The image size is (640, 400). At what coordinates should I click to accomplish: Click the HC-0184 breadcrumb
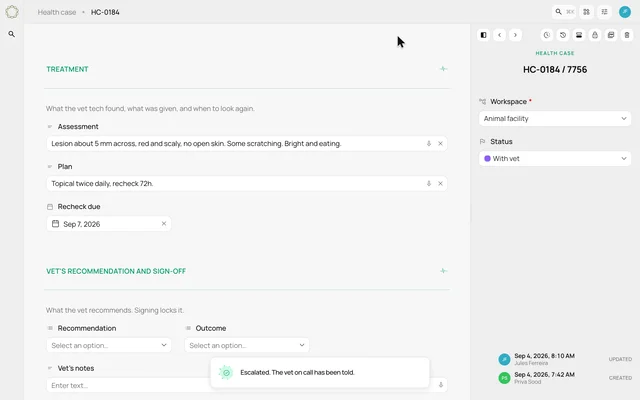105,12
